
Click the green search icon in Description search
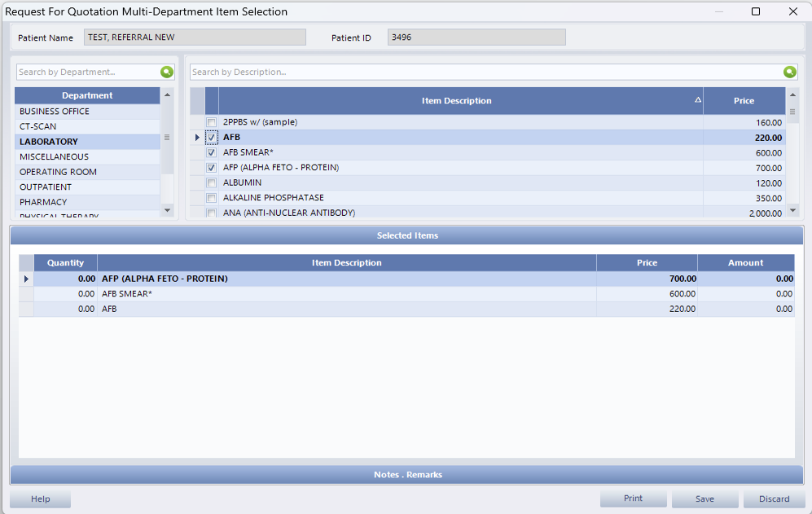tap(789, 72)
